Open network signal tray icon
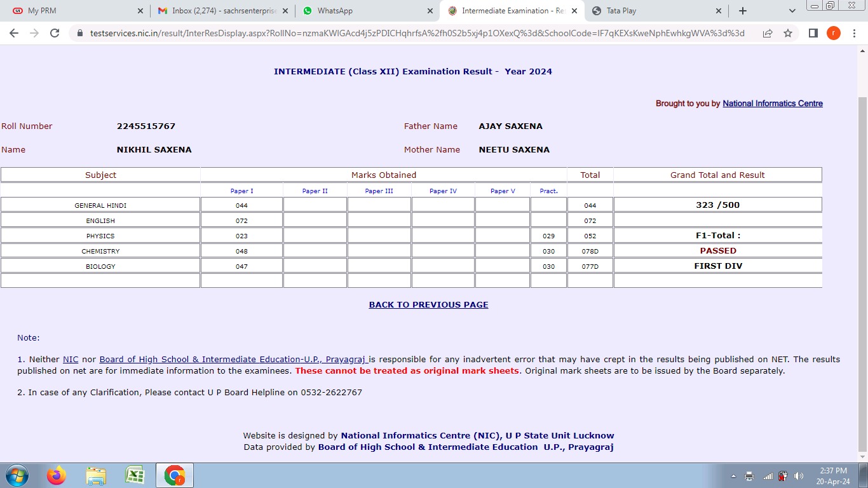Viewport: 868px width, 488px height. point(768,476)
